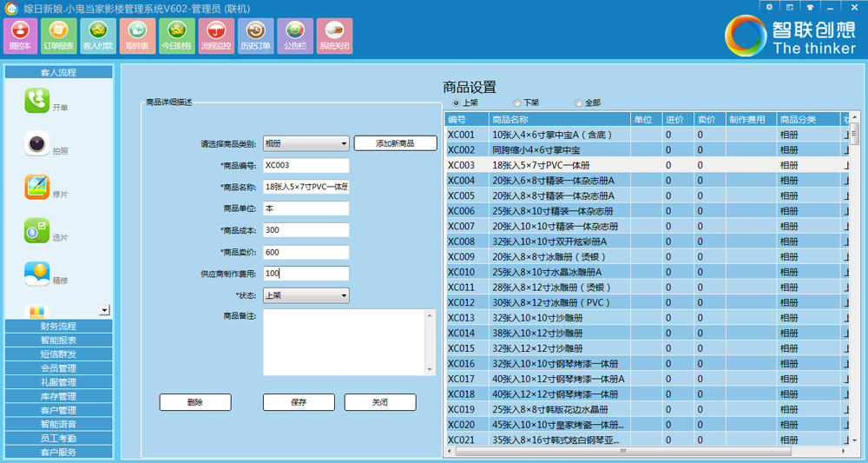
Task: Select row XC001 in product table
Action: pyautogui.click(x=647, y=136)
